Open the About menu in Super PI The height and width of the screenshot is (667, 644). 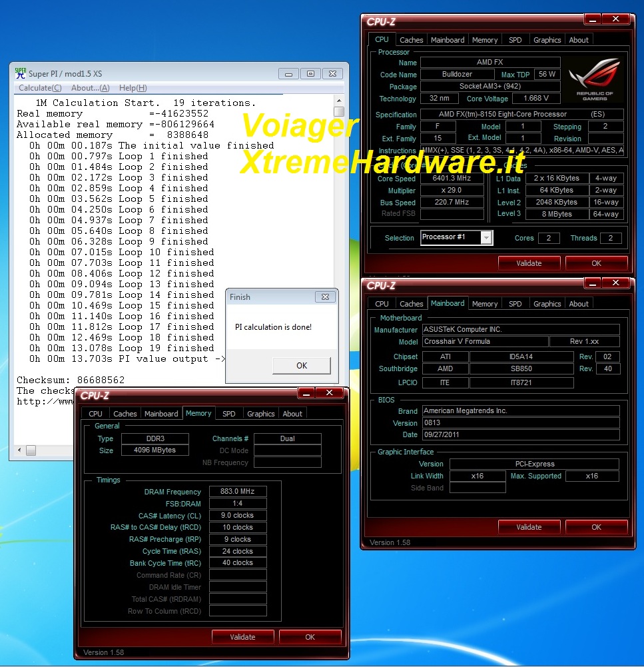90,88
